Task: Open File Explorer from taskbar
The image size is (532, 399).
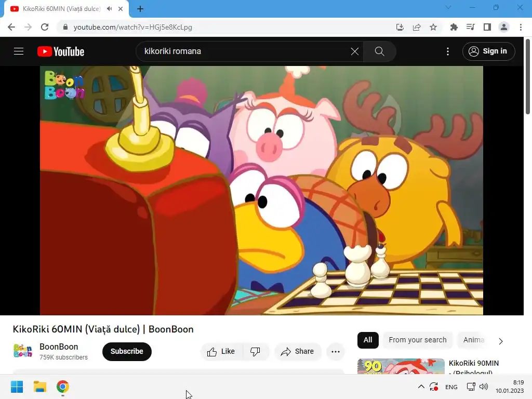Action: click(x=39, y=387)
